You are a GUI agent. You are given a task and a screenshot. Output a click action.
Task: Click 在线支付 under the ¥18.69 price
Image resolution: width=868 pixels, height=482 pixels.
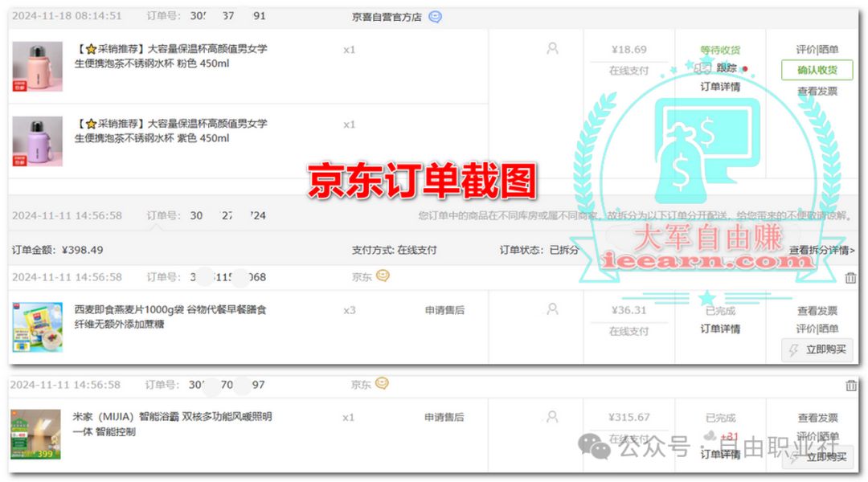628,70
